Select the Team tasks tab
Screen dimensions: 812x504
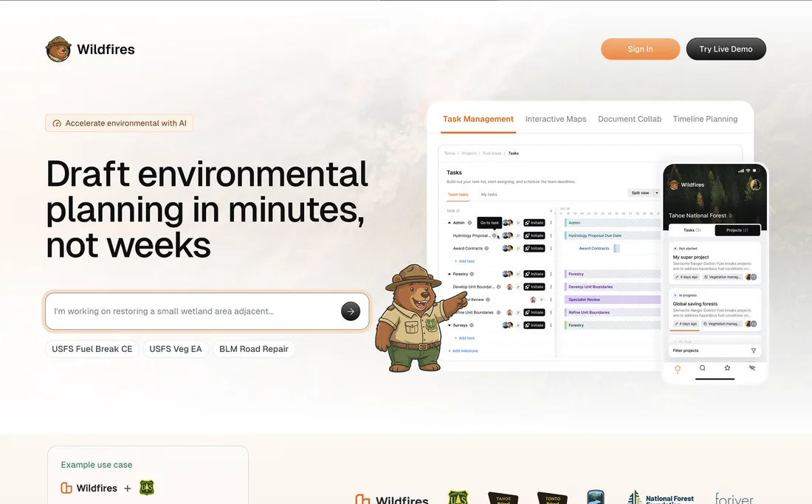(x=458, y=195)
